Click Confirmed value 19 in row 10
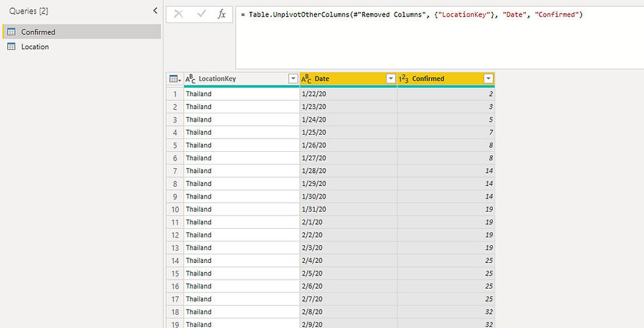 click(x=446, y=210)
